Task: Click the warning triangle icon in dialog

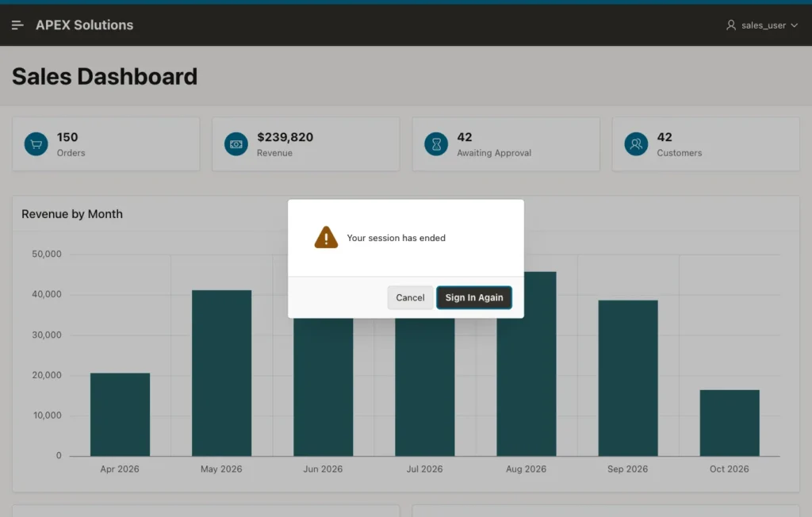Action: (326, 237)
